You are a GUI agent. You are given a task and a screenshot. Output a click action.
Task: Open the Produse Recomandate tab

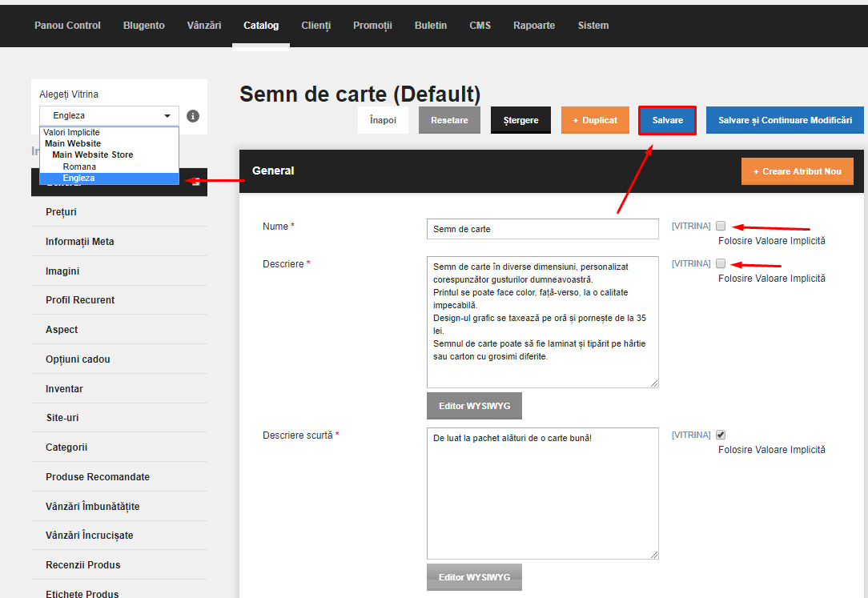pos(119,477)
